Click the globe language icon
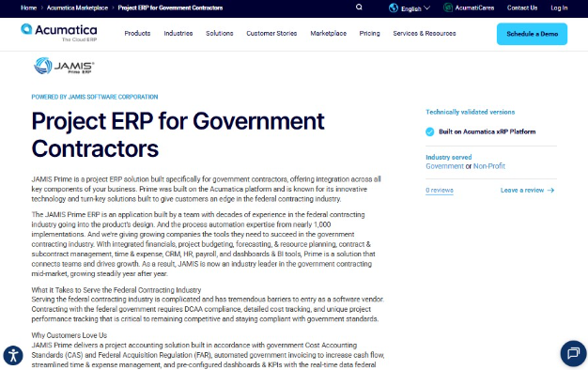588x370 pixels. click(x=394, y=8)
